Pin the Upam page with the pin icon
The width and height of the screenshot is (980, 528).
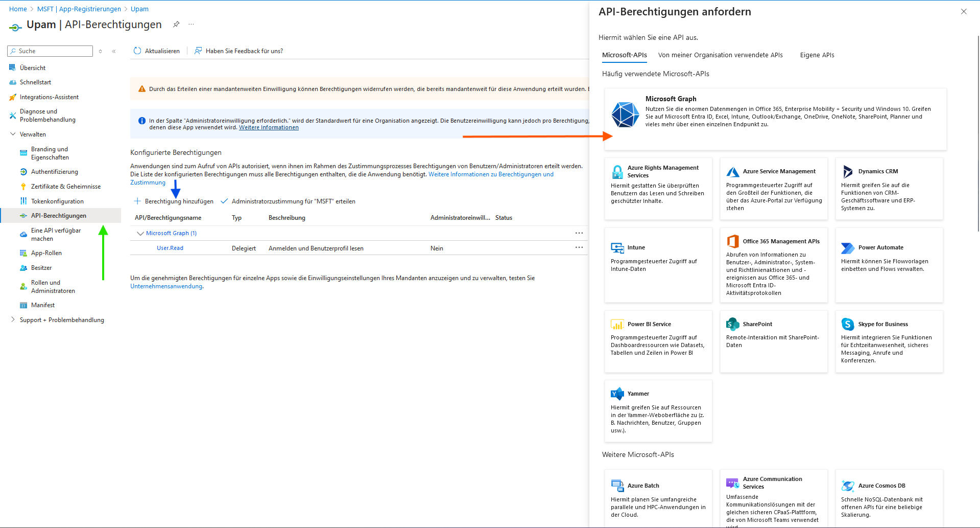point(176,25)
